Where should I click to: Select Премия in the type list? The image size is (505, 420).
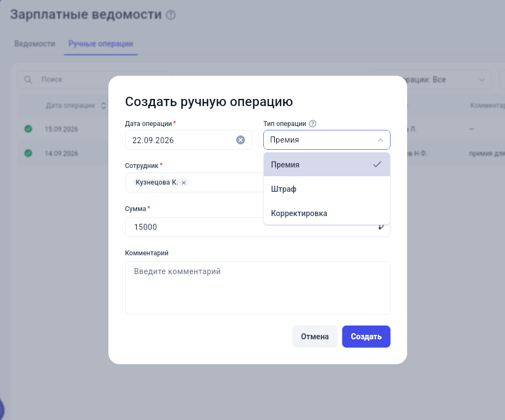point(326,165)
